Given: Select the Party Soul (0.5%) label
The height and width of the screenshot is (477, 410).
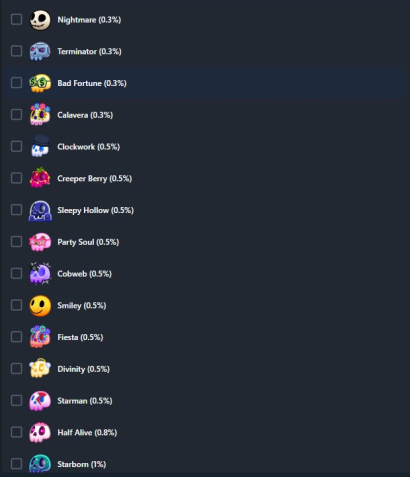Looking at the screenshot, I should click(88, 242).
